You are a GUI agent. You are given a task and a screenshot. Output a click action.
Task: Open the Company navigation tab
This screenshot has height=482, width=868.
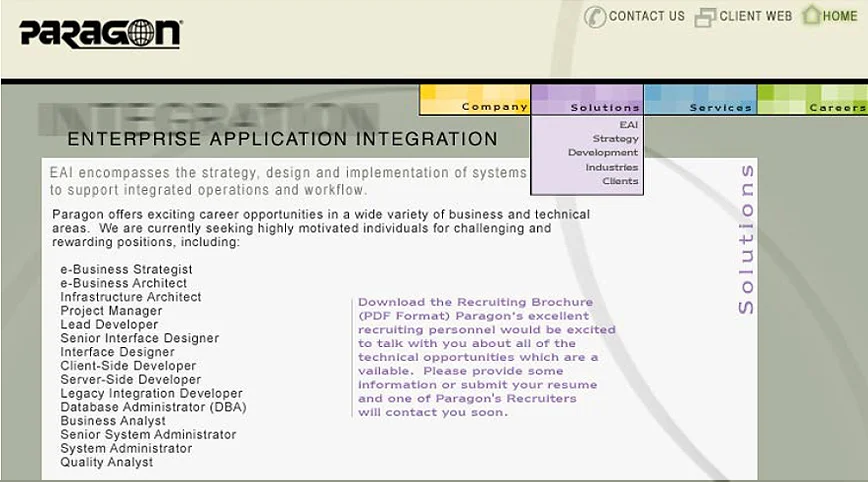475,100
